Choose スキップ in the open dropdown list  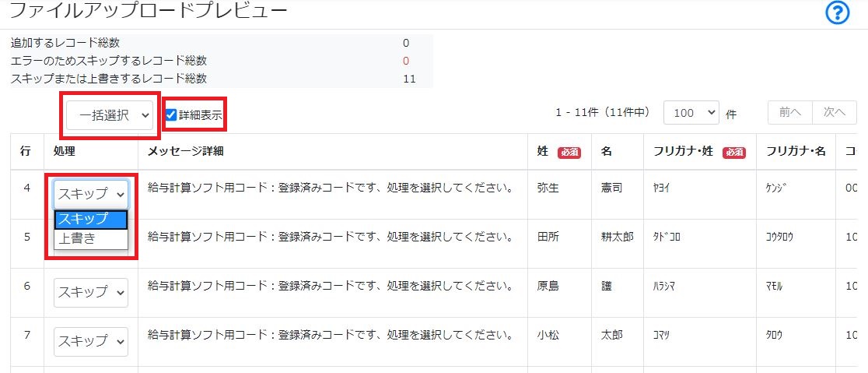(x=91, y=220)
